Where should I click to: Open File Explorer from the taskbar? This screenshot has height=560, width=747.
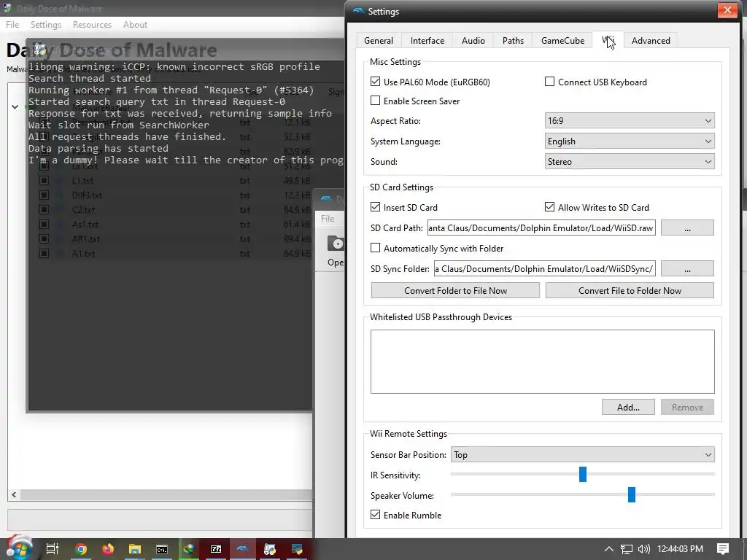[x=135, y=549]
